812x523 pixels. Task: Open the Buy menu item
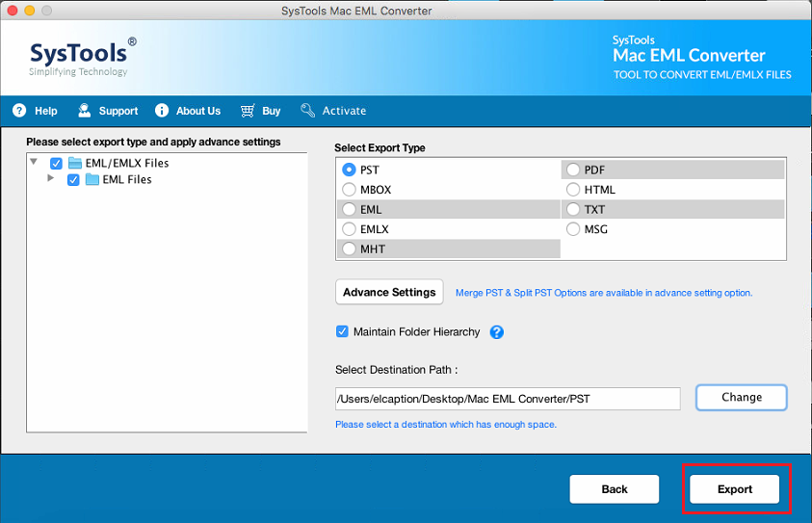coord(260,111)
